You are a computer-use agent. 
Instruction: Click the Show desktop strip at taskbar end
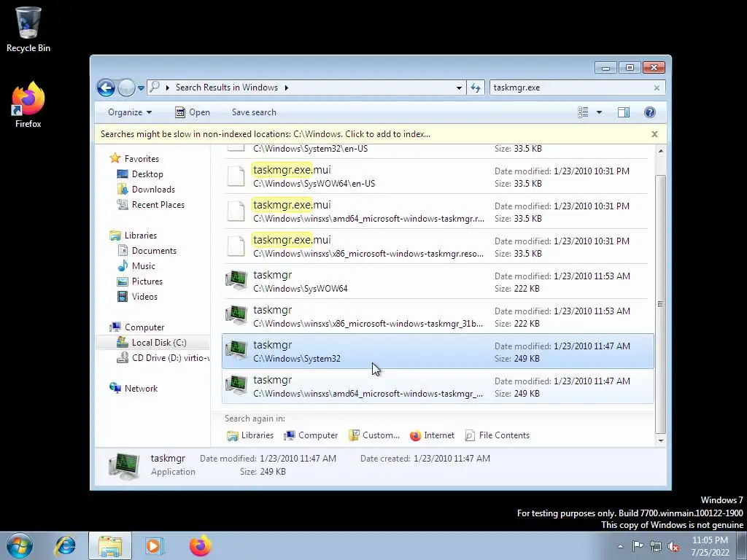coord(742,545)
